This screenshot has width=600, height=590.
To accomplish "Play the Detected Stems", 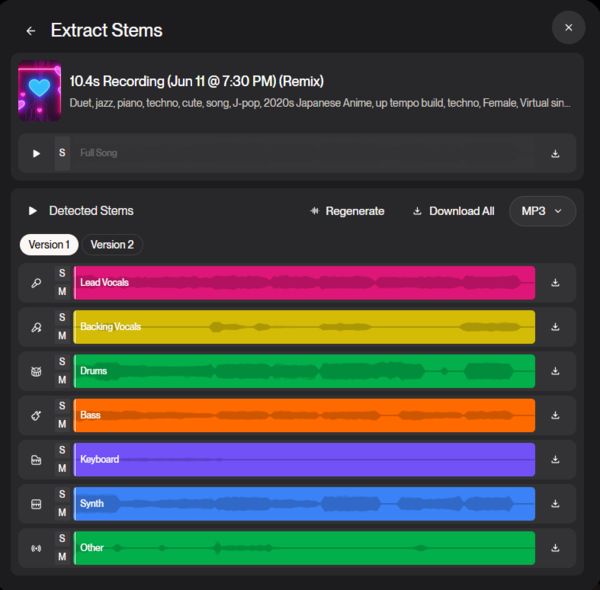I will (33, 211).
